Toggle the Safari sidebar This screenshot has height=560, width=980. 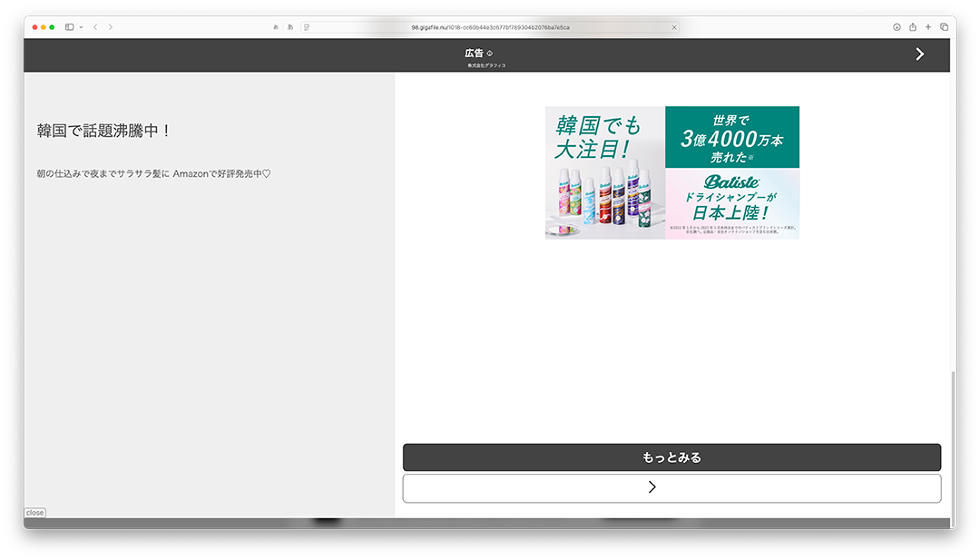(x=69, y=27)
